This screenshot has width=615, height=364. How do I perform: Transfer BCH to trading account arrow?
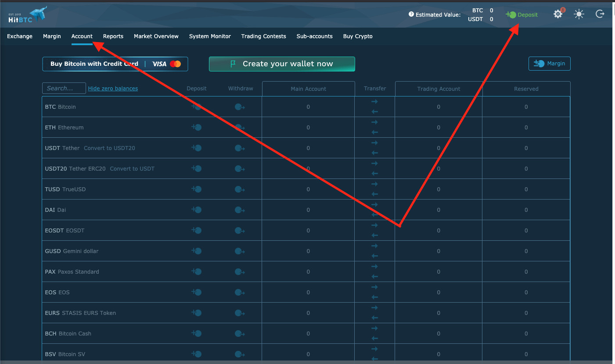click(374, 328)
